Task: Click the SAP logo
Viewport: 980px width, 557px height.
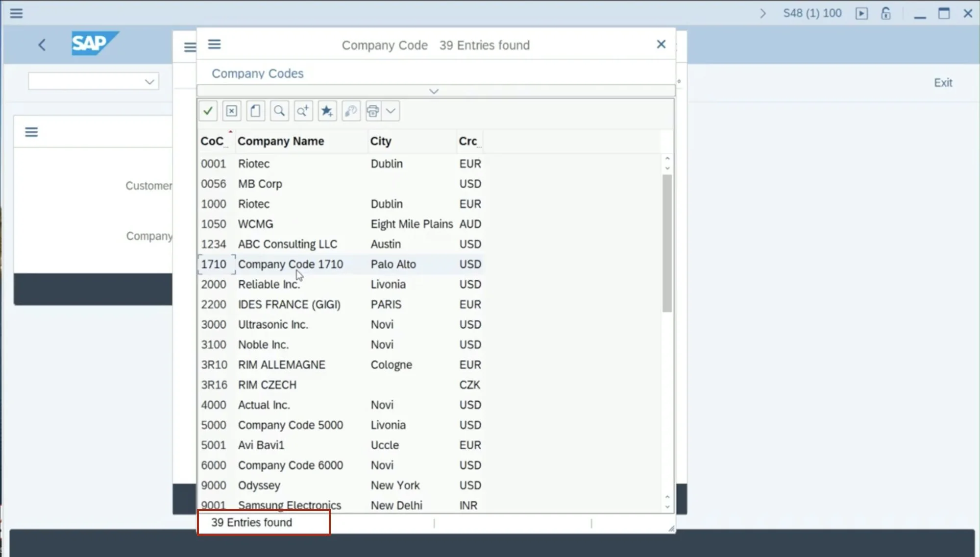Action: pyautogui.click(x=95, y=43)
